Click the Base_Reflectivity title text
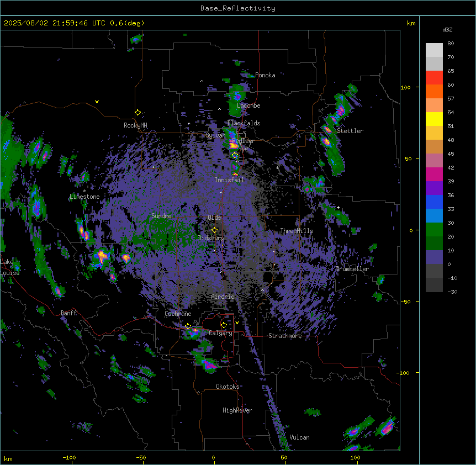 click(x=237, y=8)
